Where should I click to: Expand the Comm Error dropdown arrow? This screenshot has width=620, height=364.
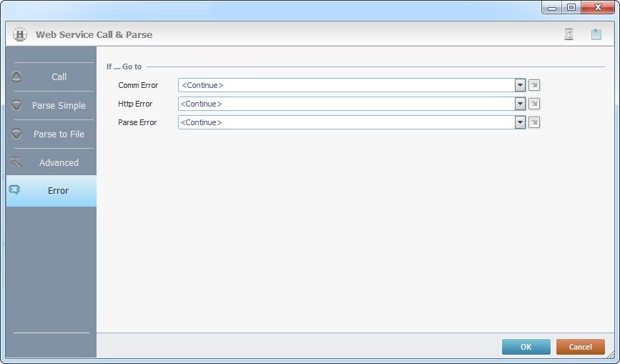[520, 85]
